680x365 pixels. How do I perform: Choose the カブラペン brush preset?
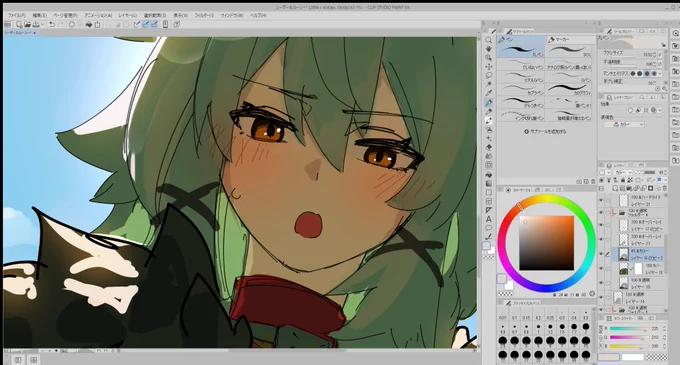[x=521, y=89]
